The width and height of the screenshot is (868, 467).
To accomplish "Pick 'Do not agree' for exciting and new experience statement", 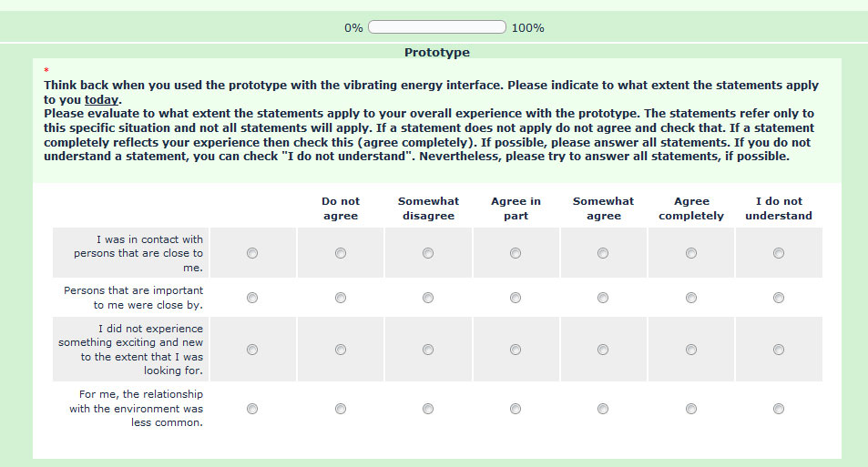I will [x=341, y=350].
